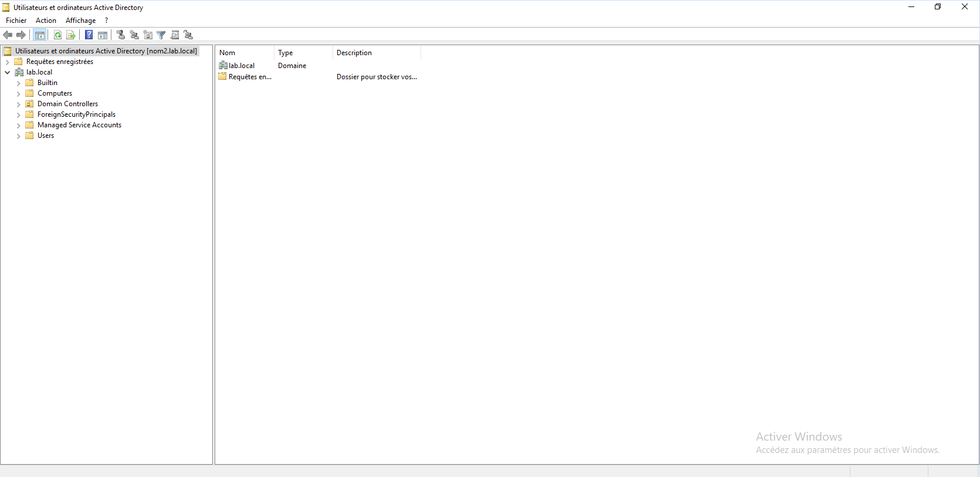Minimize the Active Directory window
The image size is (980, 477).
pyautogui.click(x=911, y=7)
